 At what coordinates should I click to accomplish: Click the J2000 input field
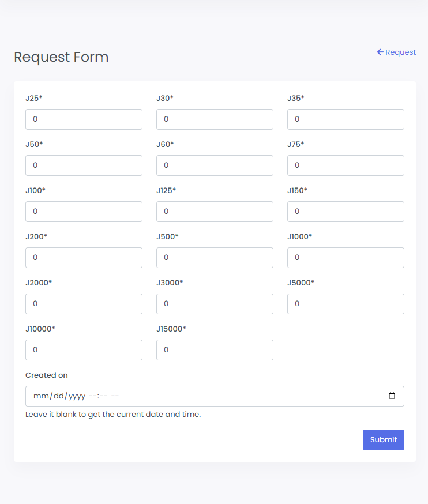pos(84,304)
